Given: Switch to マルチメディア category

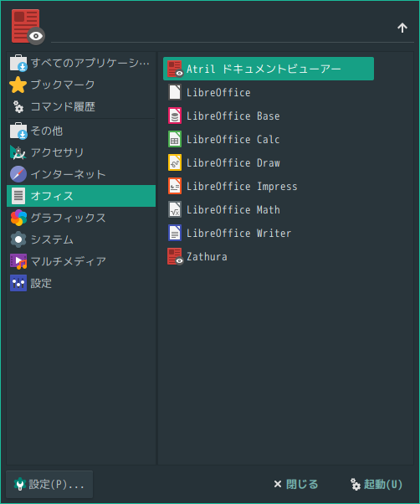Looking at the screenshot, I should (81, 261).
